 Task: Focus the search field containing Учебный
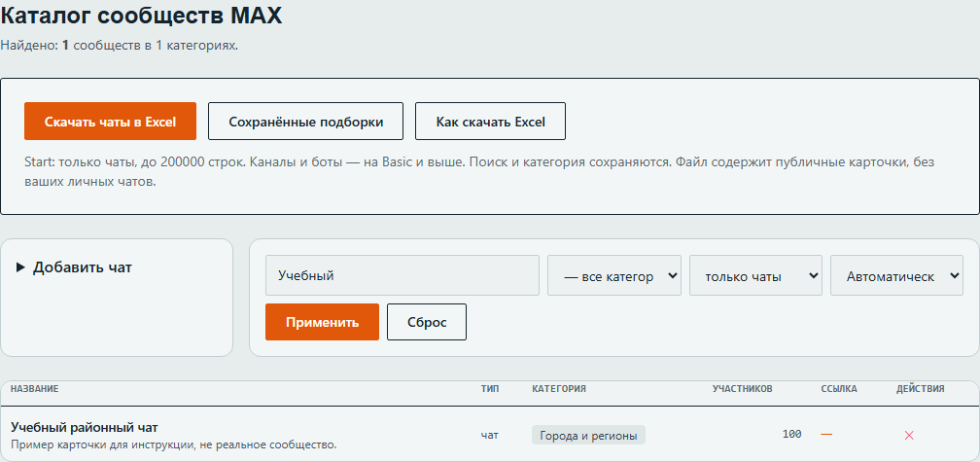click(402, 275)
